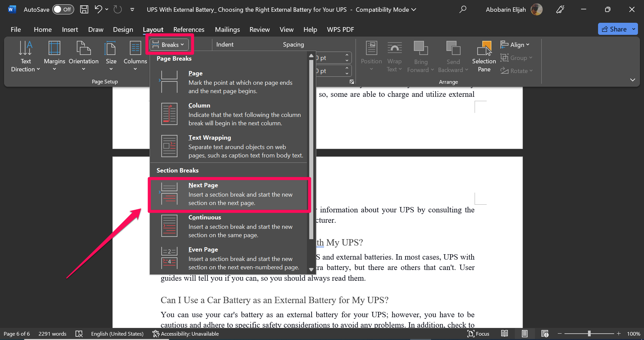
Task: Expand the Undo history dropdown arrow
Action: [x=107, y=9]
